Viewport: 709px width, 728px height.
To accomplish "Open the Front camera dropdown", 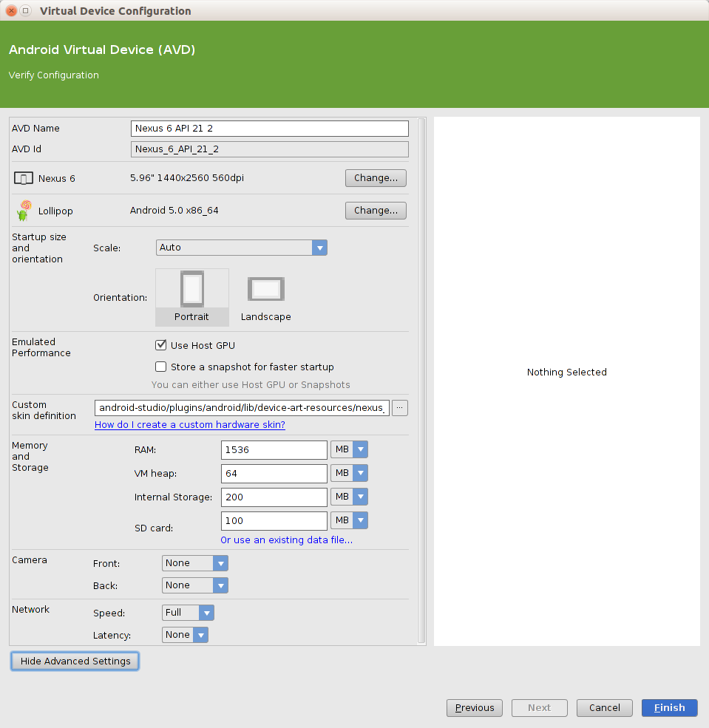I will click(x=194, y=563).
